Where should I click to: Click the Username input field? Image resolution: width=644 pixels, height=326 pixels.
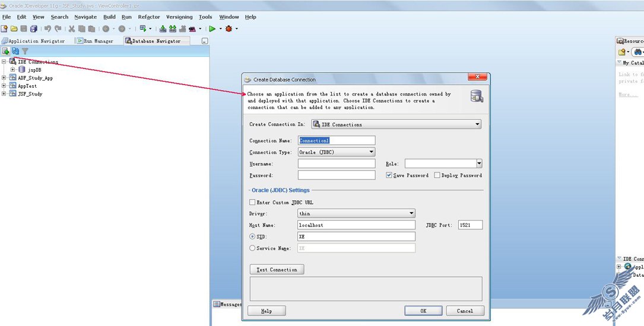[337, 164]
